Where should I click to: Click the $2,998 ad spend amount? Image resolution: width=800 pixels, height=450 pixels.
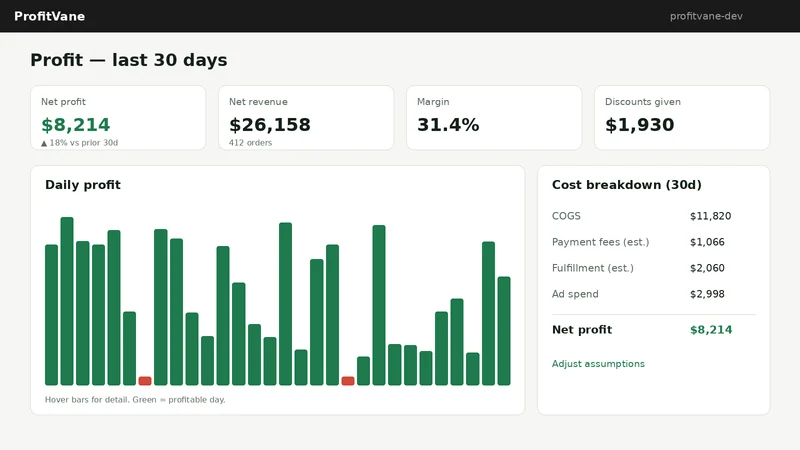pyautogui.click(x=707, y=294)
